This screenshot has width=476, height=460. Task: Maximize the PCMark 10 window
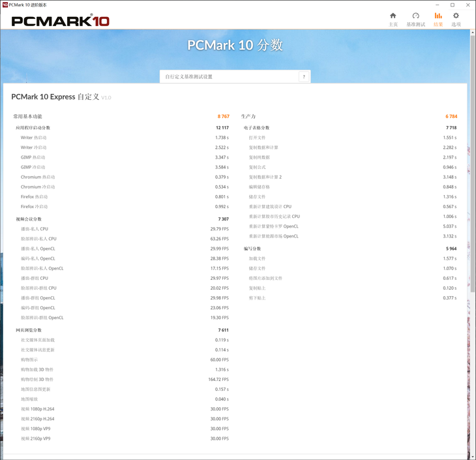453,5
